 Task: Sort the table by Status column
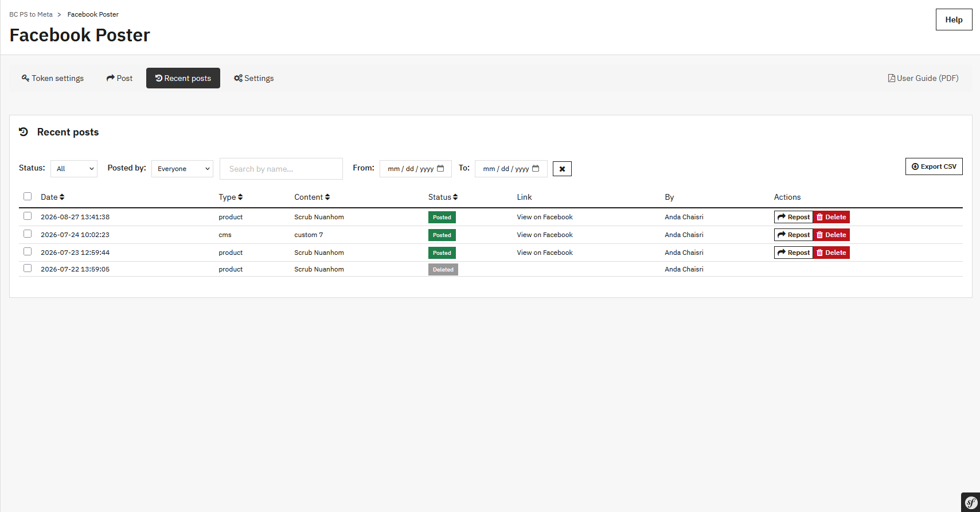443,197
